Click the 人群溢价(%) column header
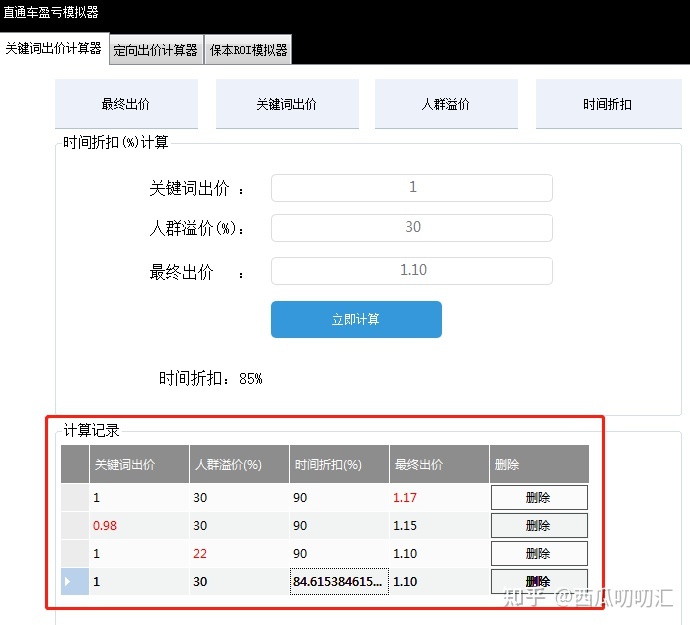The height and width of the screenshot is (625, 690). pos(239,464)
